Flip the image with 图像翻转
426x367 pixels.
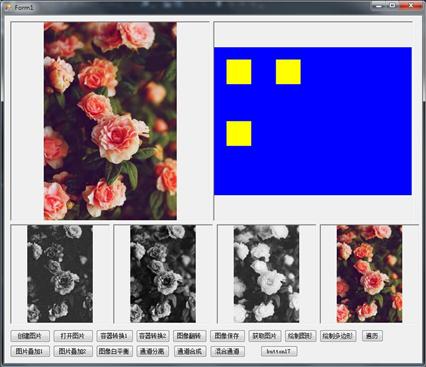pos(190,336)
